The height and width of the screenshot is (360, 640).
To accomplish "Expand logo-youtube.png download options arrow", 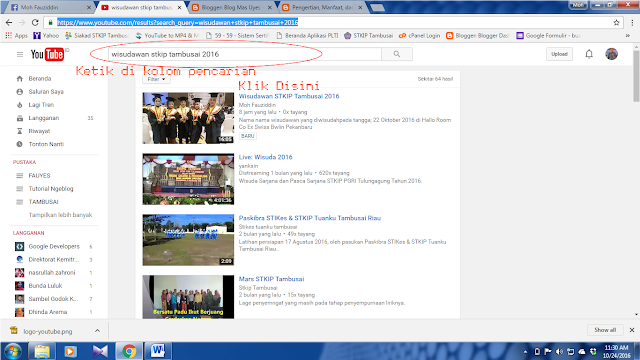I will coord(97,331).
